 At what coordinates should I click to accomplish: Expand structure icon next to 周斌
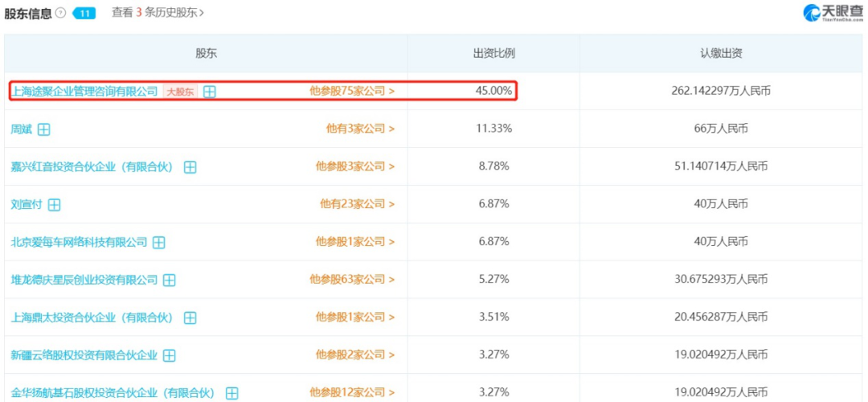click(x=43, y=129)
